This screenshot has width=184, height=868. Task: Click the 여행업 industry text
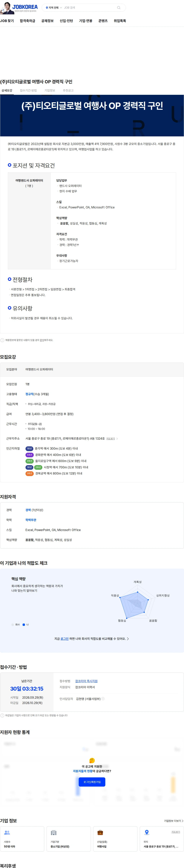click(101, 846)
